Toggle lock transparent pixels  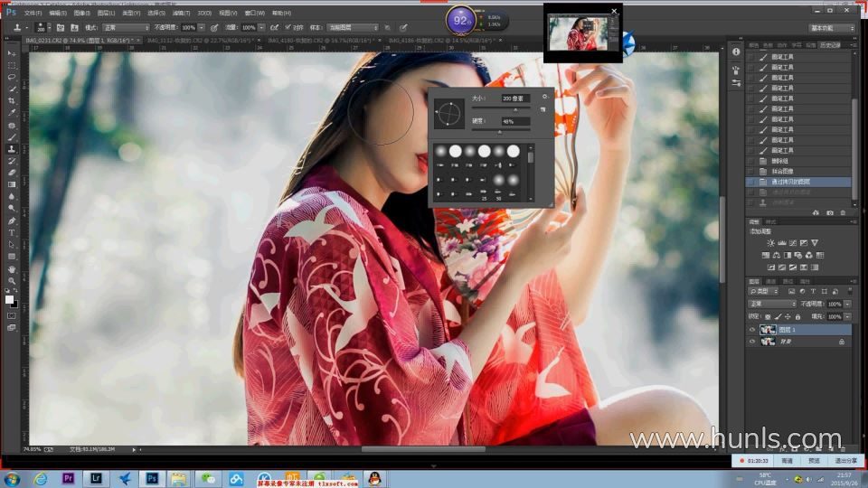[768, 317]
